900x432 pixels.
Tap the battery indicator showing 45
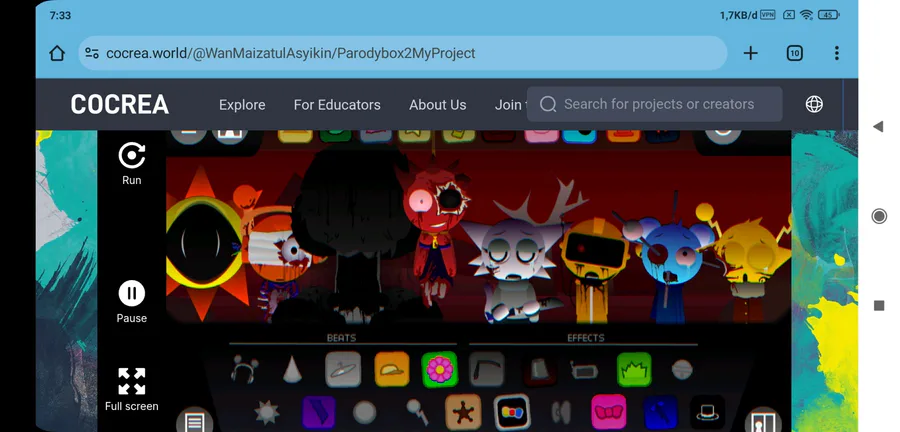pyautogui.click(x=829, y=15)
